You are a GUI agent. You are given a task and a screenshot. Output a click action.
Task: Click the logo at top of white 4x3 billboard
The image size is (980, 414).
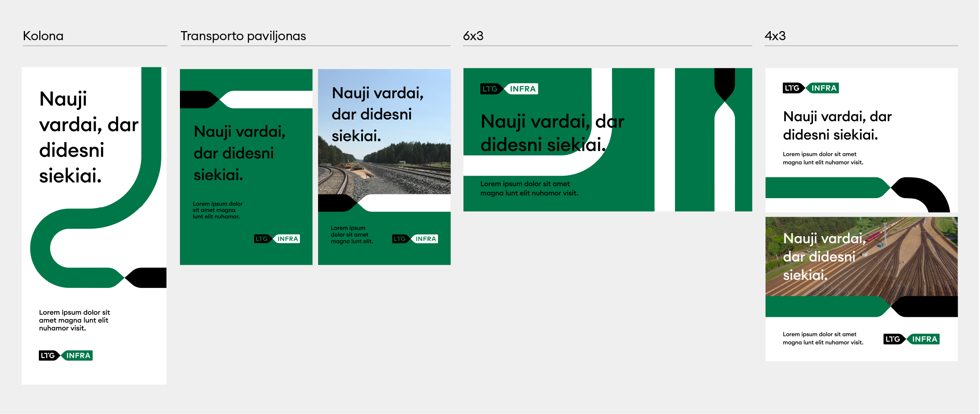coord(811,88)
